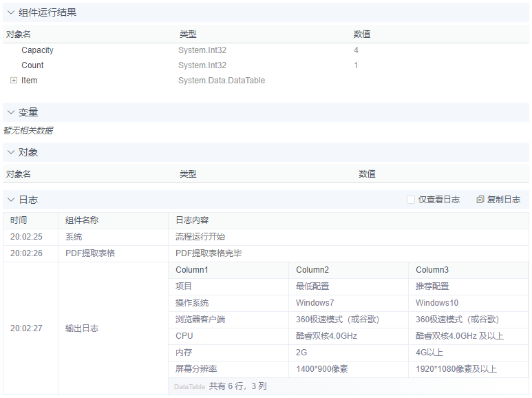Click the 输出日志 component name cell

tap(82, 328)
